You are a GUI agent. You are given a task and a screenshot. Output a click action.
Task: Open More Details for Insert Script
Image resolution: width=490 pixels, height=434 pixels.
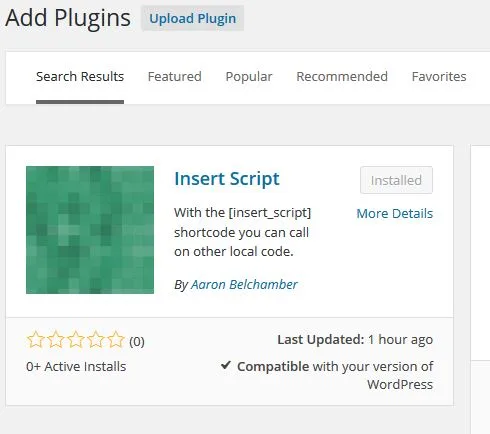tap(395, 214)
